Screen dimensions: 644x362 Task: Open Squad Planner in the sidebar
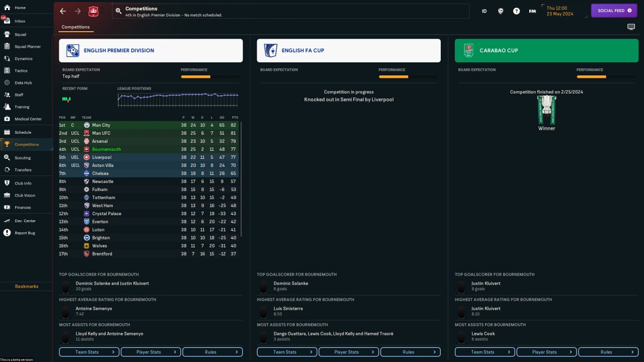tap(27, 47)
